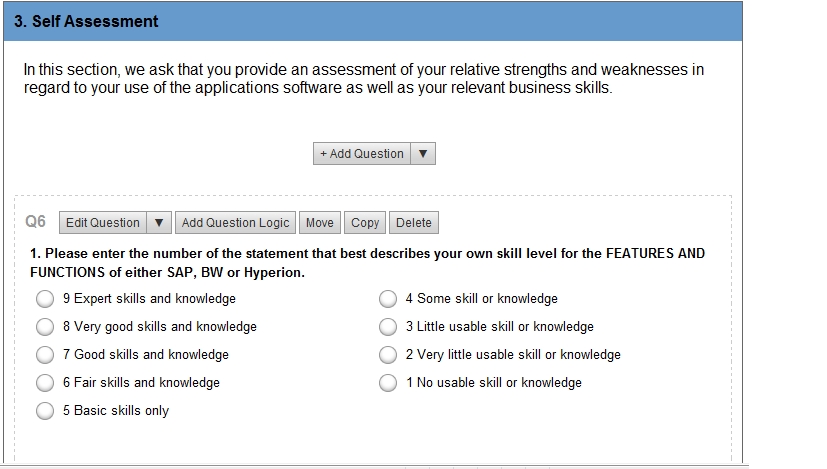The width and height of the screenshot is (827, 469).
Task: Select 8 Very good skills and knowledge
Action: click(45, 327)
